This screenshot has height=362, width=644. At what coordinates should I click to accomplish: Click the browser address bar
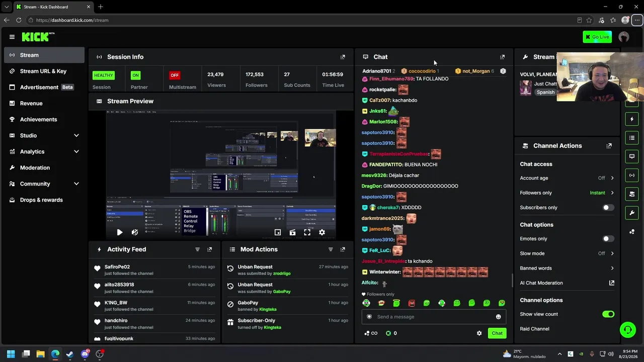[302, 20]
